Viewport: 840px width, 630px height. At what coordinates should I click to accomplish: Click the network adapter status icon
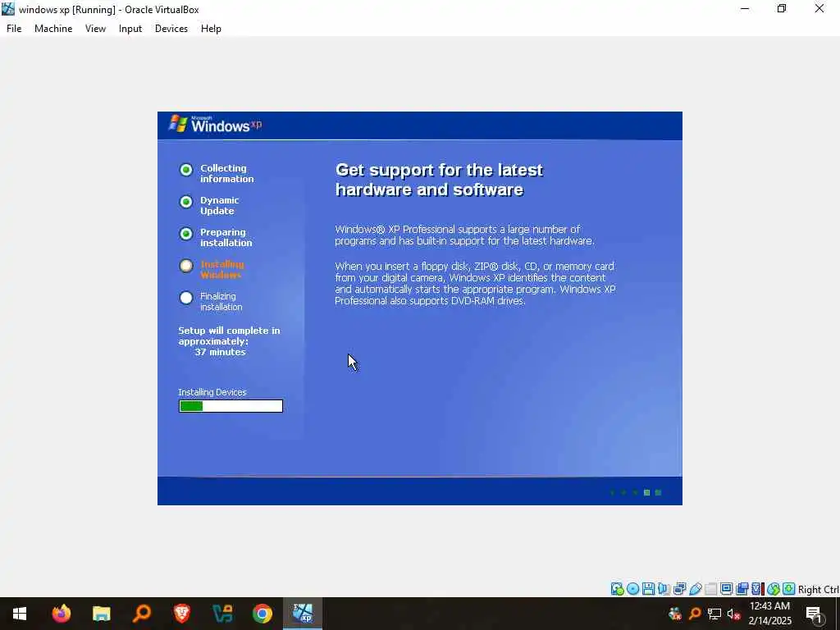(x=679, y=589)
